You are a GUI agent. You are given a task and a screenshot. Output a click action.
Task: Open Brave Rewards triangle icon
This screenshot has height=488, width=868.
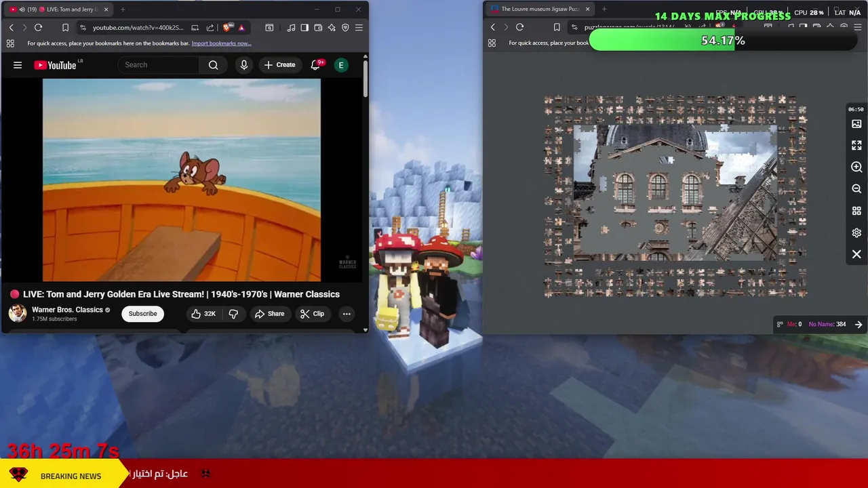[241, 27]
